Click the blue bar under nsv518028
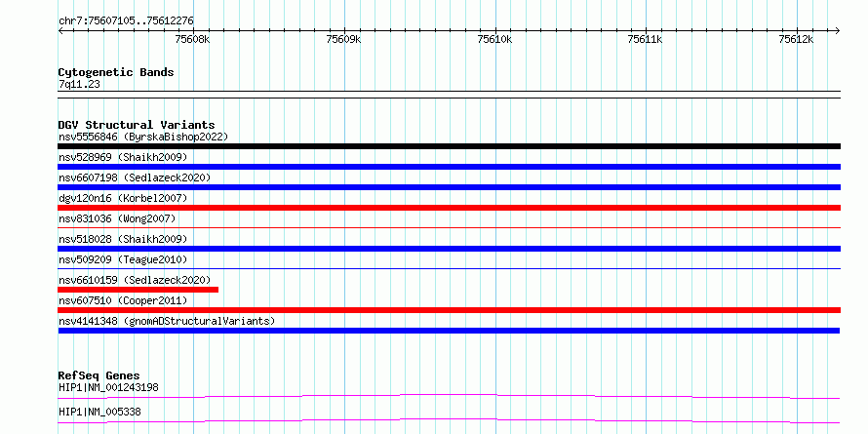Viewport: 868px width, 434px height. point(449,249)
